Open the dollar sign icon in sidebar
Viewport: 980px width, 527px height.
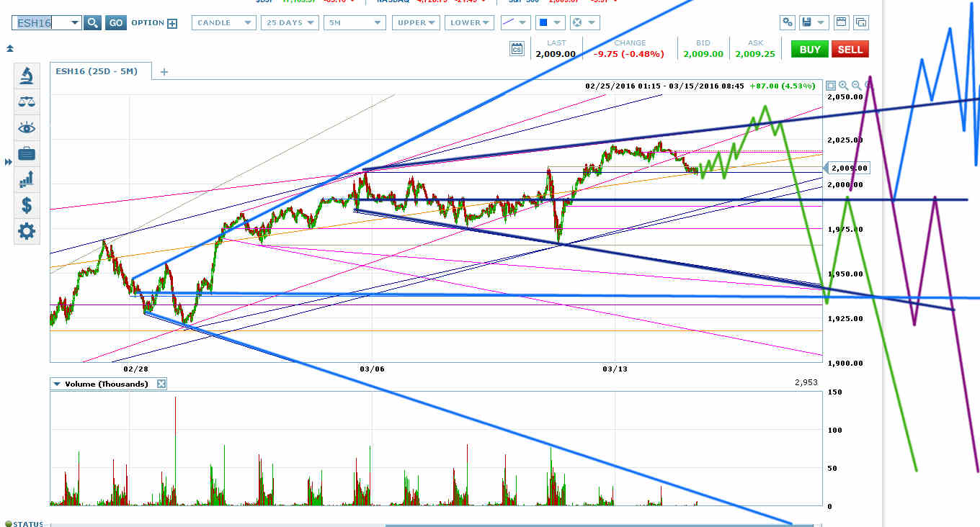click(27, 205)
